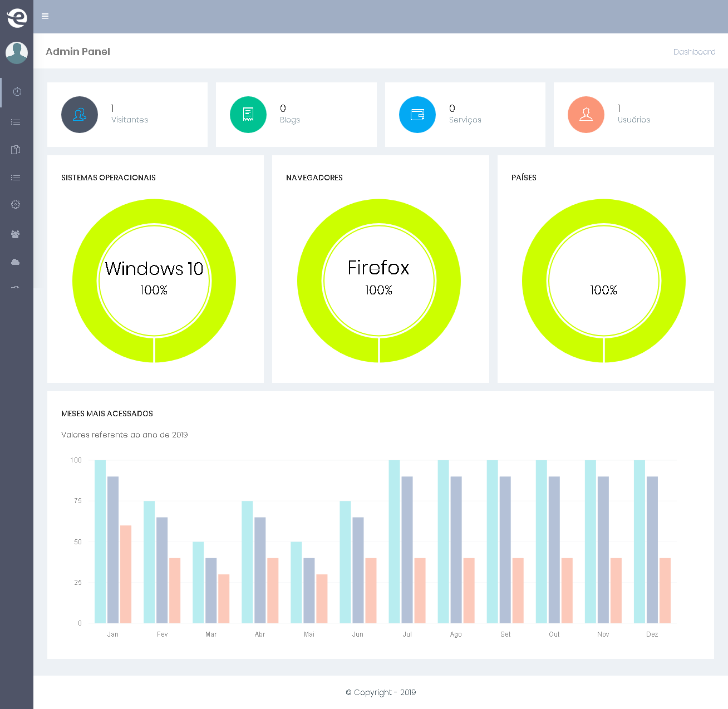Click the green Blogs circle icon
Screen dimensions: 728x709
pos(248,115)
